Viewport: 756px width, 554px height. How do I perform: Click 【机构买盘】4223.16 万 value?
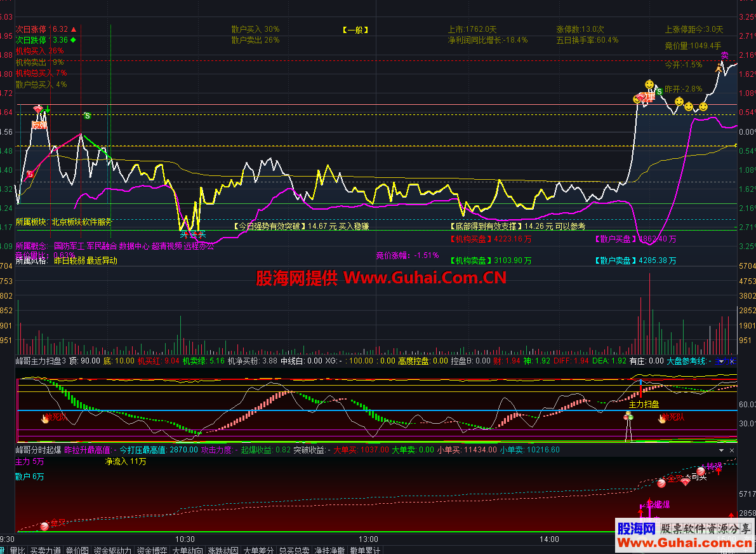coord(489,239)
